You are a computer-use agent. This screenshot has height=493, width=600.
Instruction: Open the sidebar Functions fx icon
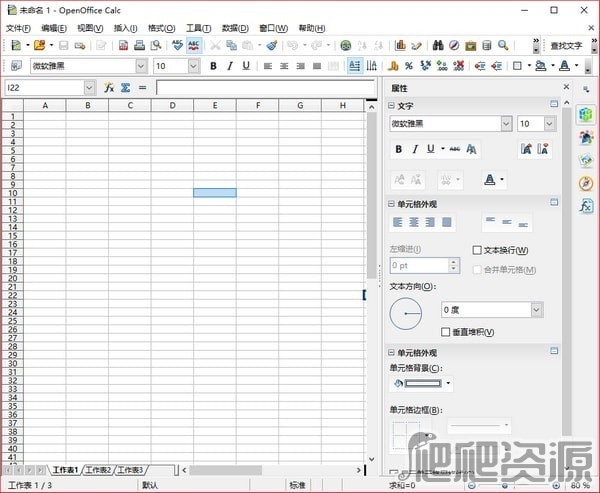point(586,206)
